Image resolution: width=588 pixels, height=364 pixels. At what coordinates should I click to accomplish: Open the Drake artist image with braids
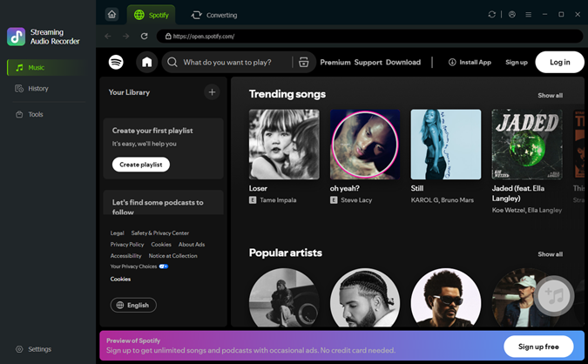[365, 297]
